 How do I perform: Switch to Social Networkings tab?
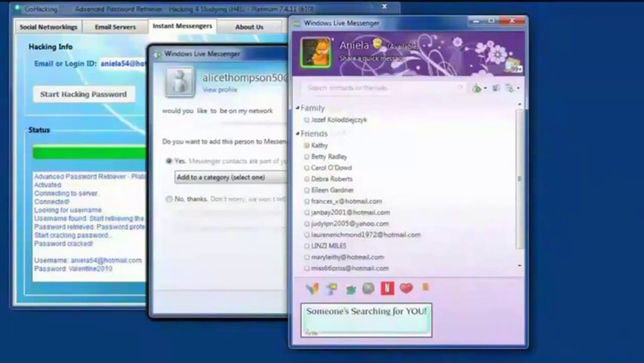click(48, 27)
